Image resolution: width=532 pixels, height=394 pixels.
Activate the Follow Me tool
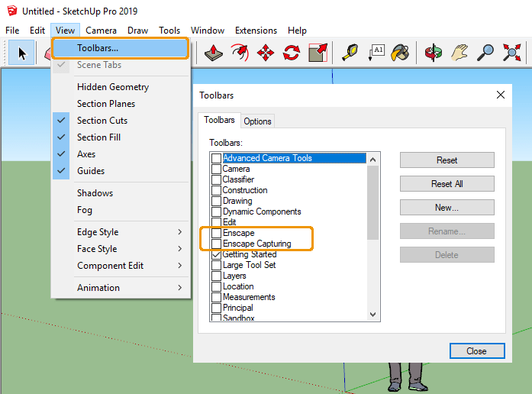(x=240, y=53)
